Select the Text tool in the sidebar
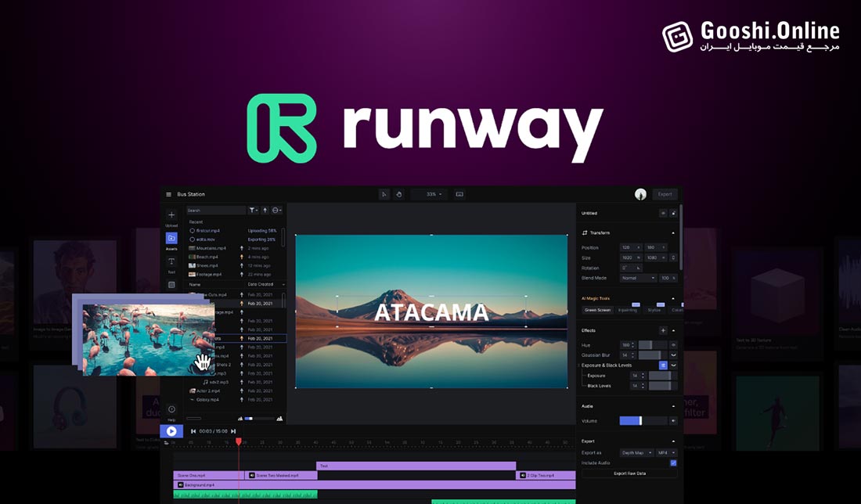 coord(172,261)
